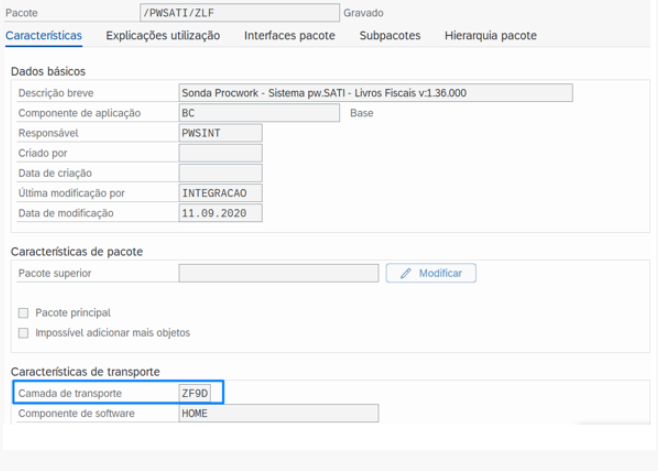Click the Características de pacote heading
Screen dimensions: 658x471
77,251
